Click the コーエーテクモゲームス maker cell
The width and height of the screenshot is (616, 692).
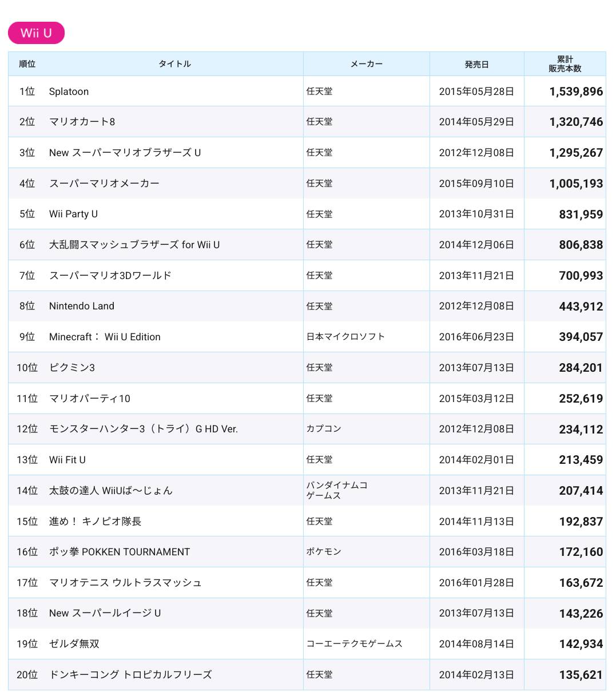(355, 644)
